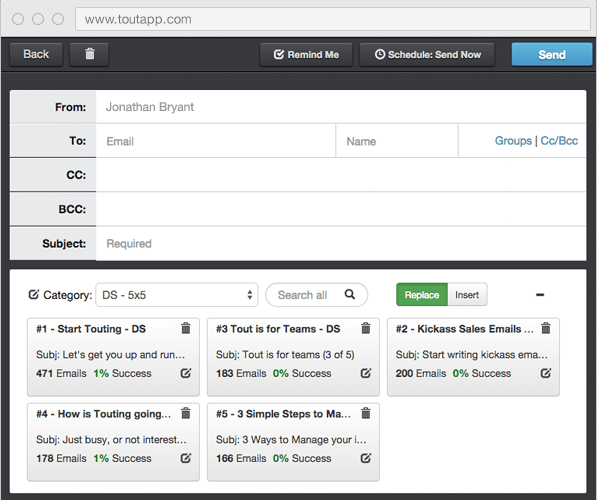Click the '471 Emails' count

pyautogui.click(x=61, y=374)
